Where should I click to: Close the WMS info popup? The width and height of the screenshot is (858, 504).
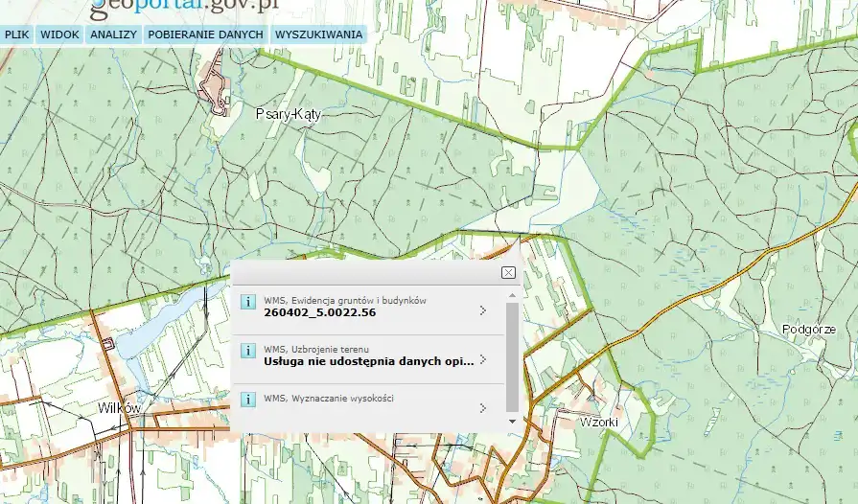click(x=508, y=272)
